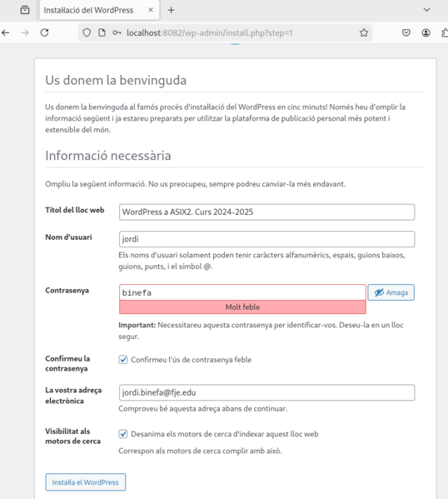Screen dimensions: 448x499
Task: Click the page info document icon
Action: point(102,32)
